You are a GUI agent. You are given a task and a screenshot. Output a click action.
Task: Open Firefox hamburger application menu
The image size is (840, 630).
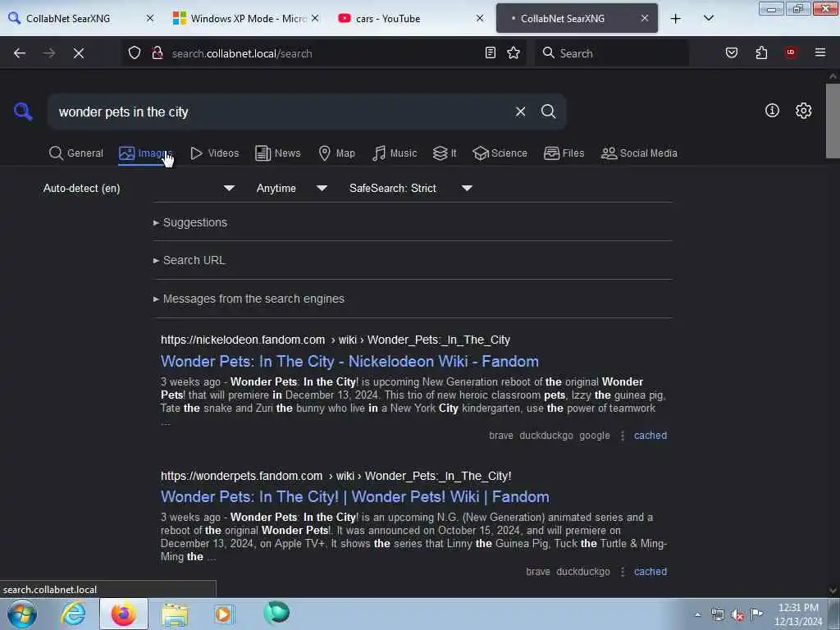(x=819, y=52)
